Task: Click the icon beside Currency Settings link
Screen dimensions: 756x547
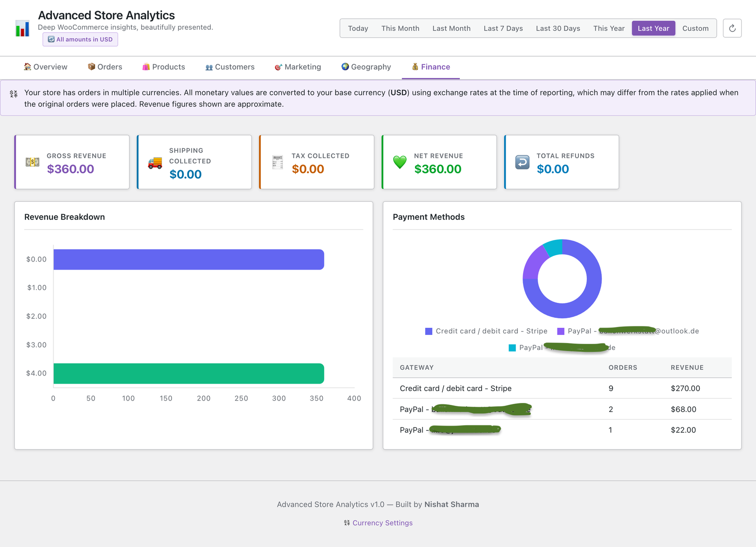Action: (347, 523)
